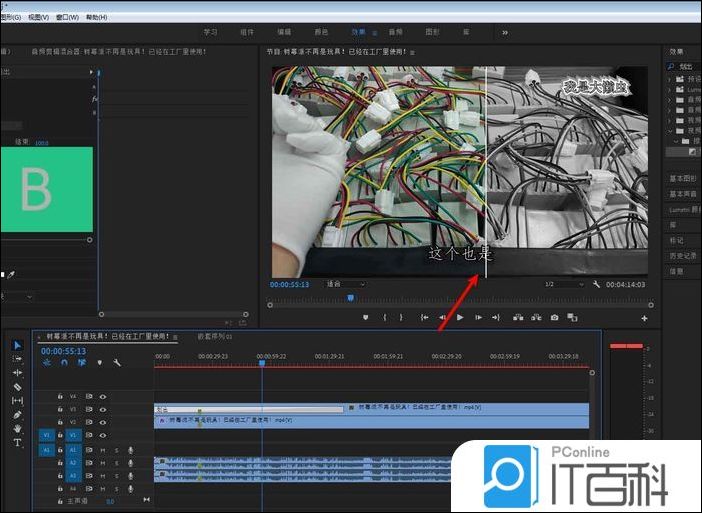Click the Export Frame camera icon
Image resolution: width=702 pixels, height=513 pixels.
tap(554, 318)
